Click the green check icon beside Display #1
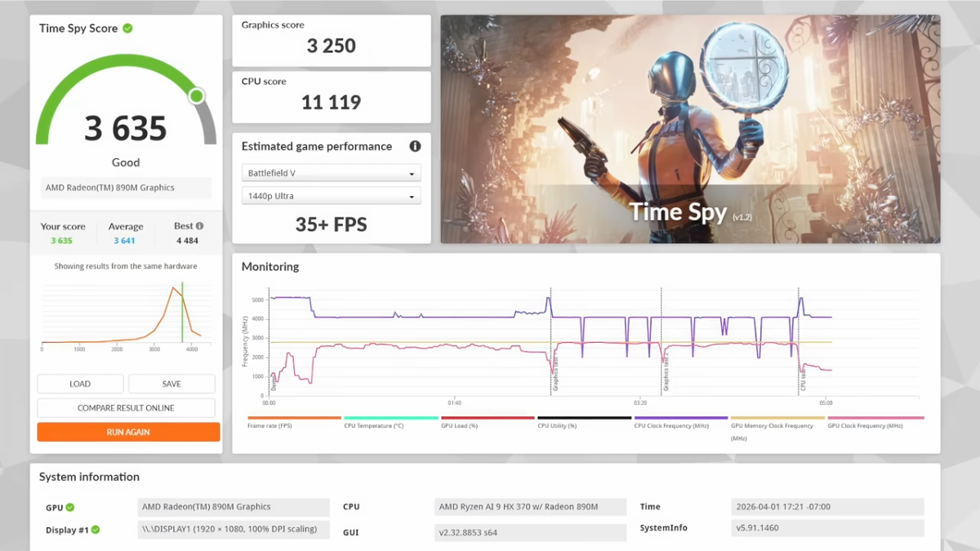Image resolution: width=980 pixels, height=551 pixels. (x=96, y=530)
